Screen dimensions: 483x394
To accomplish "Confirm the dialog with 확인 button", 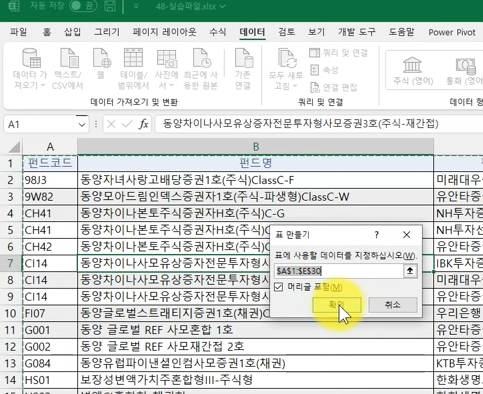I will coord(337,305).
